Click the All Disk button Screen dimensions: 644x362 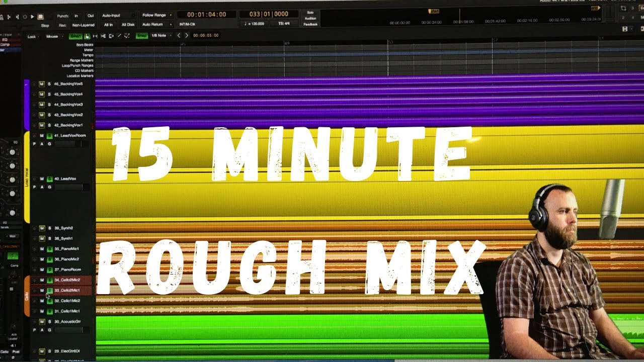pyautogui.click(x=128, y=25)
